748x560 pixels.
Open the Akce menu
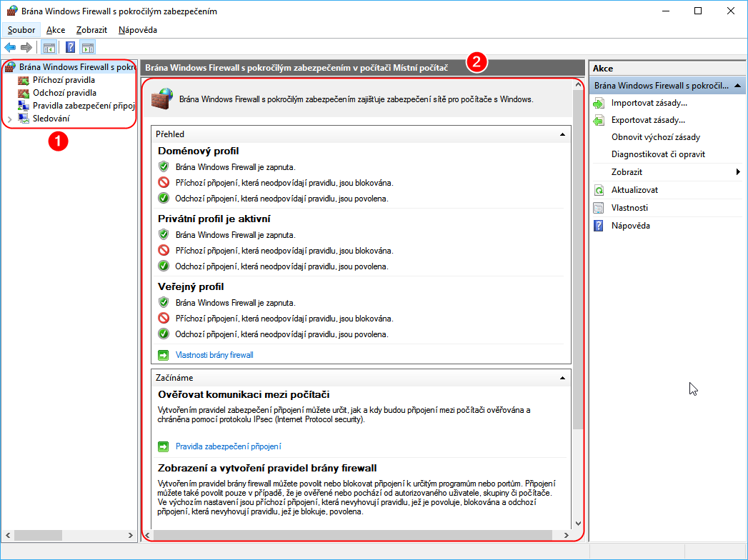pyautogui.click(x=56, y=30)
